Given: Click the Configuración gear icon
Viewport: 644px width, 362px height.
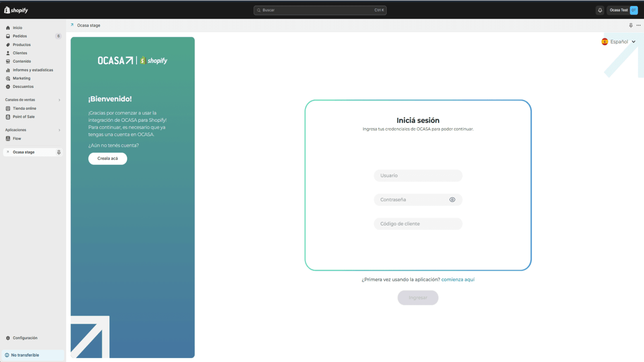Looking at the screenshot, I should coord(8,338).
